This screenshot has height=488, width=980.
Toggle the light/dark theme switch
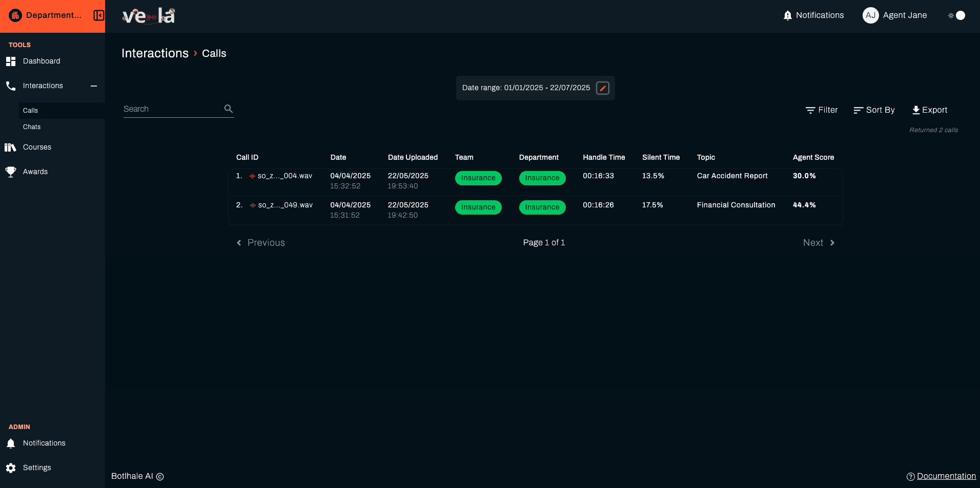[x=956, y=15]
